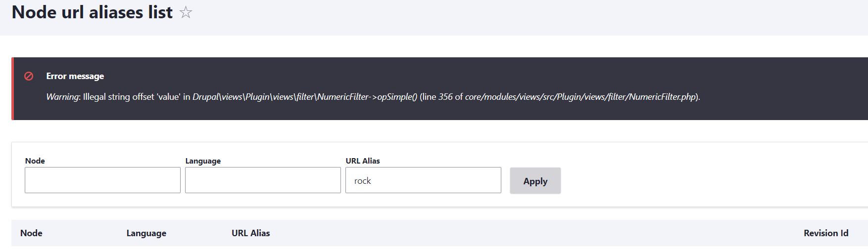Sort table by URL Alias column header

[x=251, y=233]
